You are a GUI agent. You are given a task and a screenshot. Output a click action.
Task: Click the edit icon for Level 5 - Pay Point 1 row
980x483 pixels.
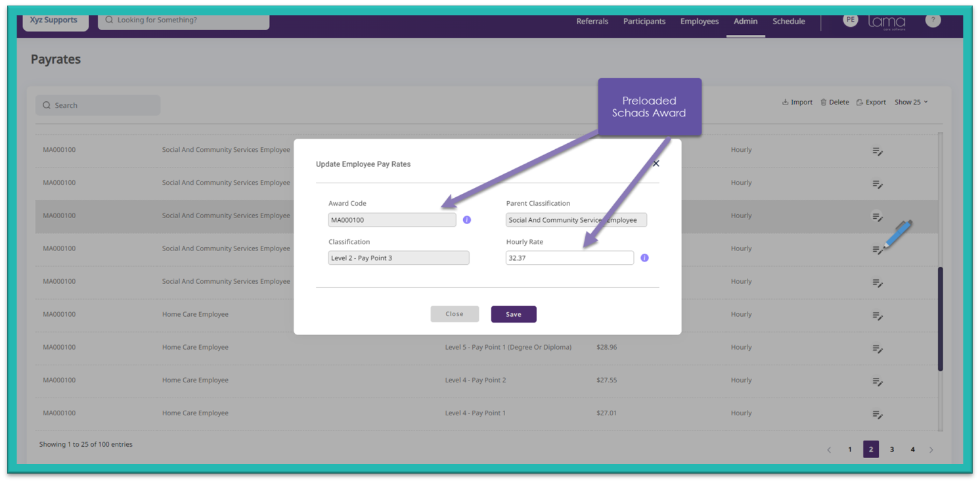coord(877,348)
